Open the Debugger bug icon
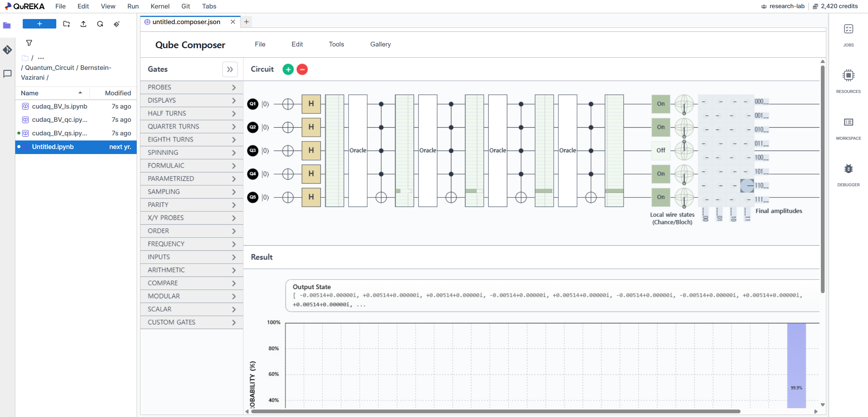This screenshot has height=417, width=868. pyautogui.click(x=848, y=169)
